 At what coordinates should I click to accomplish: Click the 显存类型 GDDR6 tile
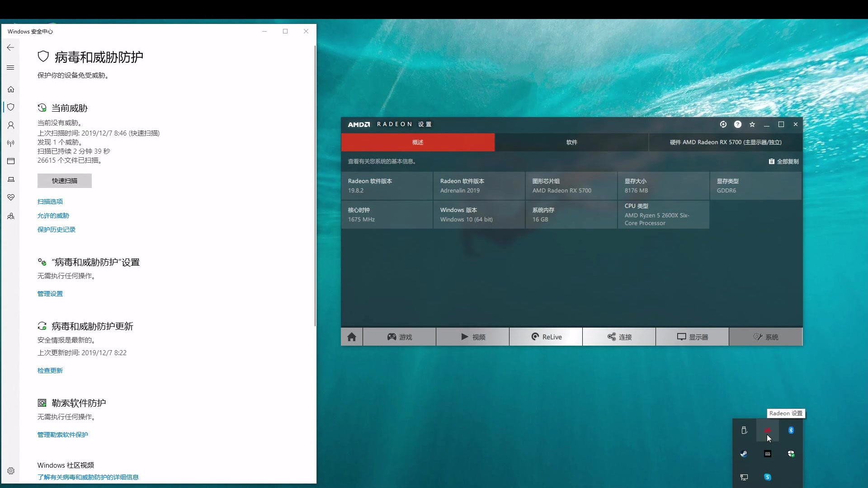(x=756, y=186)
